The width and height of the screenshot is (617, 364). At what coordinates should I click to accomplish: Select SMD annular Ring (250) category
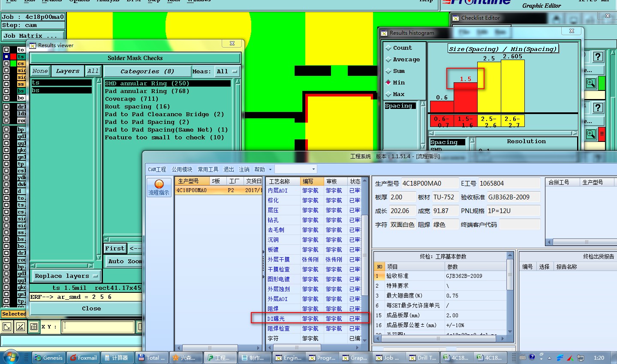click(x=168, y=84)
